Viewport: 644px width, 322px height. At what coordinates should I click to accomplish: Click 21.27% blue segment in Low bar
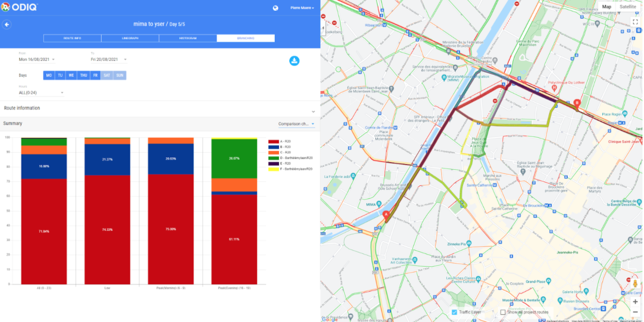[x=107, y=159]
